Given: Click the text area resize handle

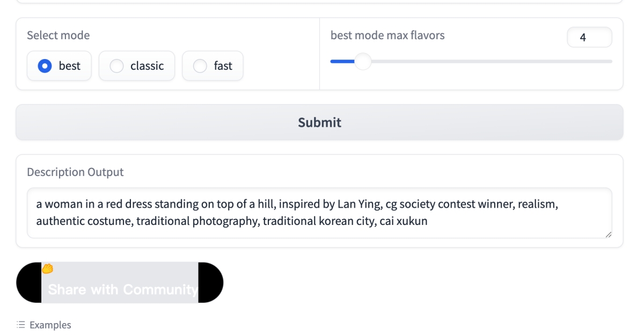Looking at the screenshot, I should point(608,235).
